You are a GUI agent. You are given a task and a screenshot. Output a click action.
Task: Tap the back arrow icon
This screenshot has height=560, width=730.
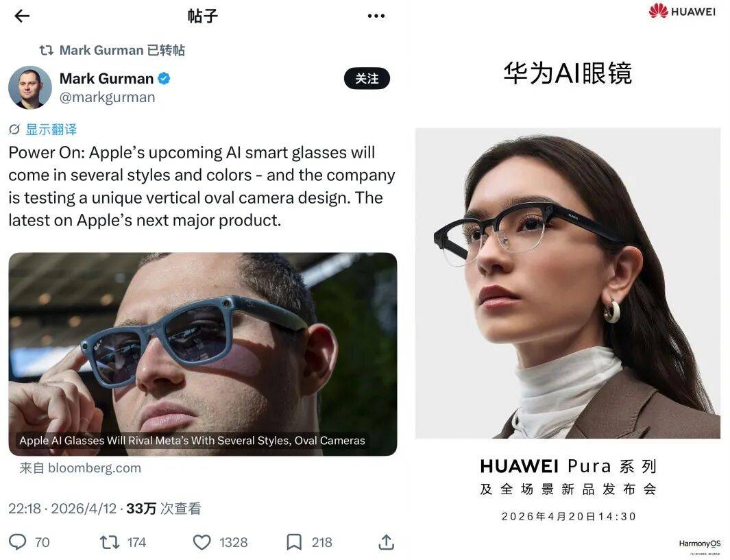(22, 16)
